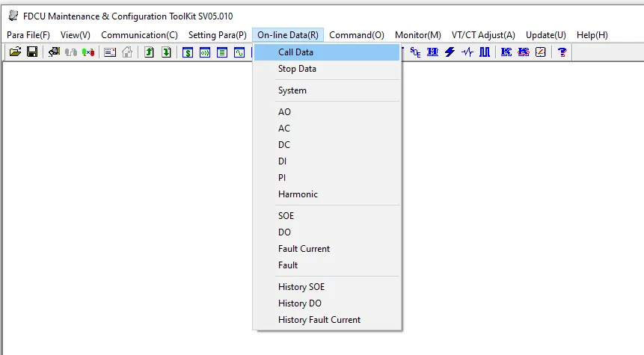This screenshot has height=355, width=644.
Task: Click the waveform pulse toolbar icon
Action: click(x=467, y=52)
